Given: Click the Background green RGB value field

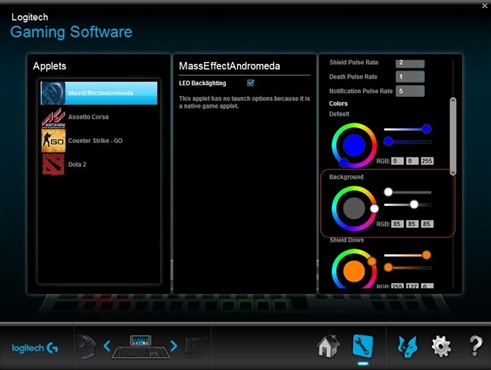Looking at the screenshot, I should pos(412,224).
